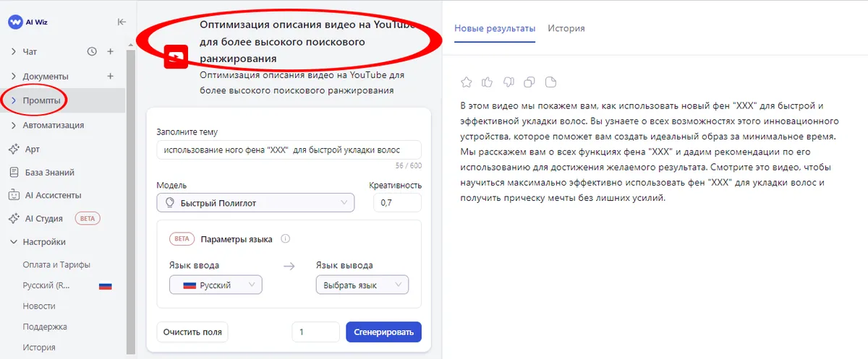Click the Заполните тему input field

click(289, 150)
